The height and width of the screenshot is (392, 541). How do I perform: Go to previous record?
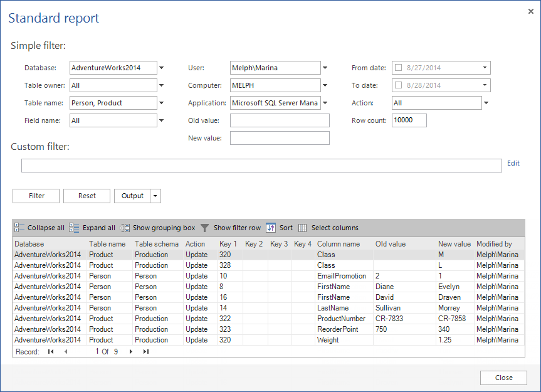(66, 352)
